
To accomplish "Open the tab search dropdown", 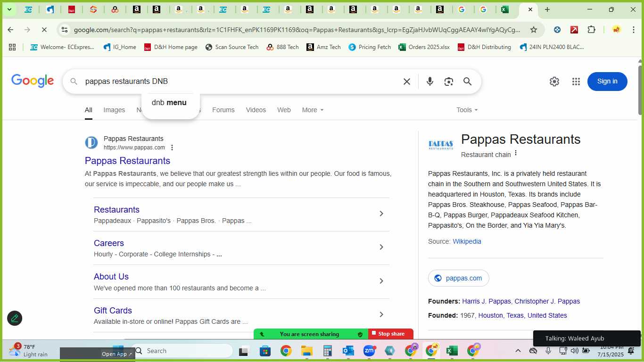I will click(x=9, y=9).
